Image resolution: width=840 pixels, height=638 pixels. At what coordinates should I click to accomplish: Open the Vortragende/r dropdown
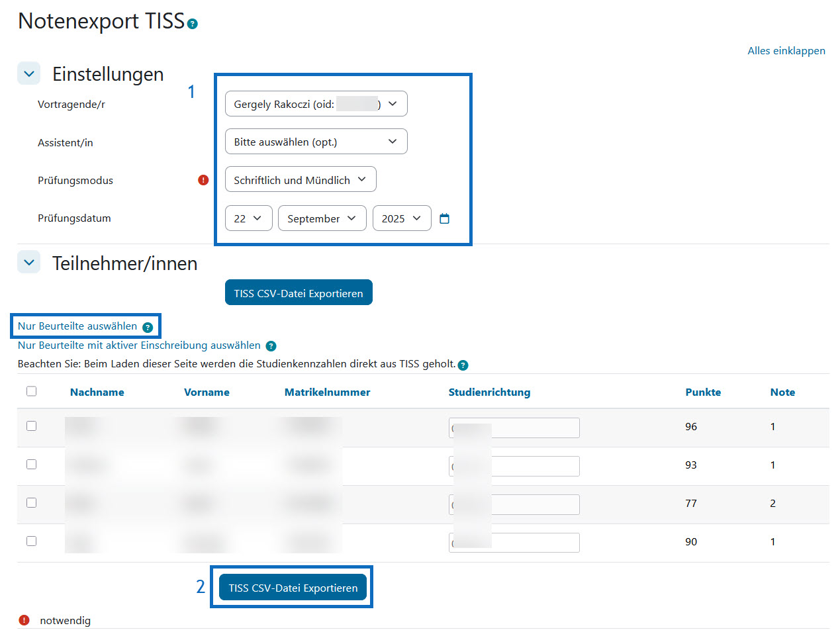click(316, 104)
